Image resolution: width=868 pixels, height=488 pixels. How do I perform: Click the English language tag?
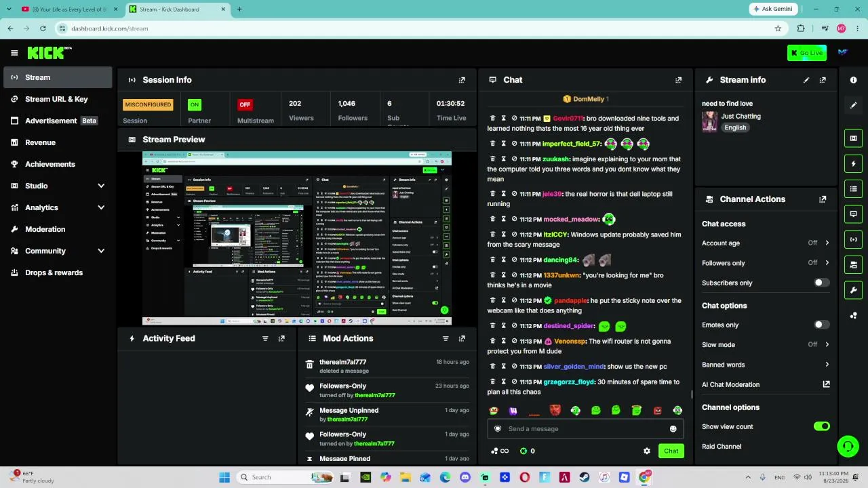click(735, 127)
